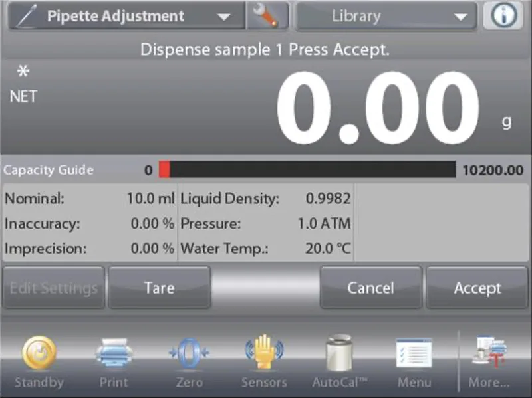Screen dimensions: 532x398
Task: Open wrench settings icon
Action: tap(267, 17)
